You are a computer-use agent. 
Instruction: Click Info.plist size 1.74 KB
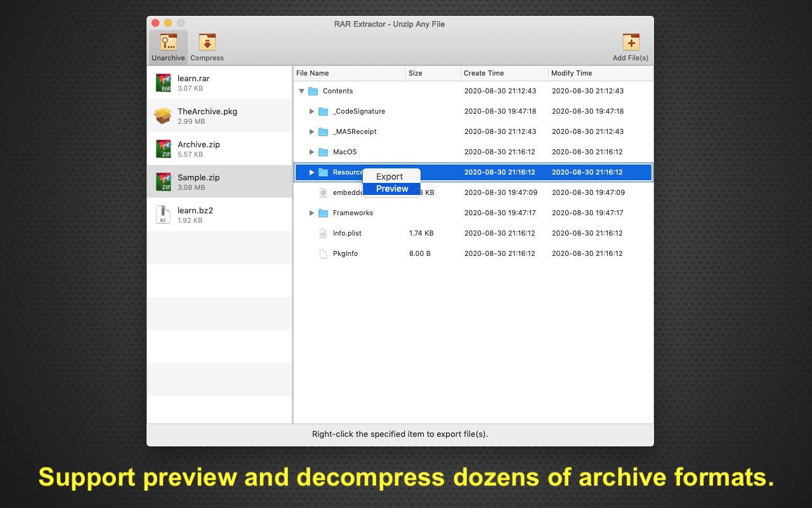421,233
